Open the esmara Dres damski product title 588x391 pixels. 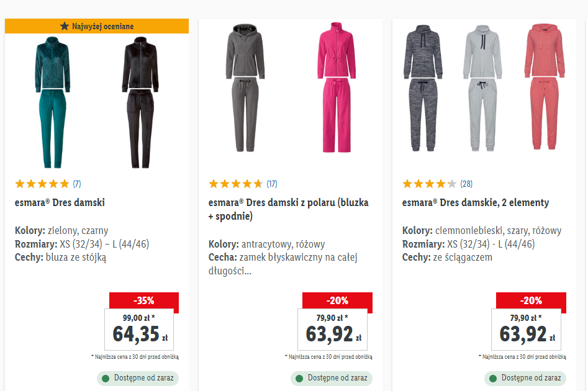[x=60, y=203]
